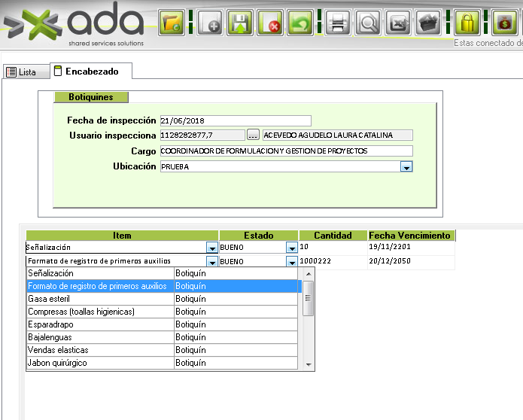Viewport: 523px width, 420px height.
Task: Click the delete record icon
Action: (x=270, y=23)
